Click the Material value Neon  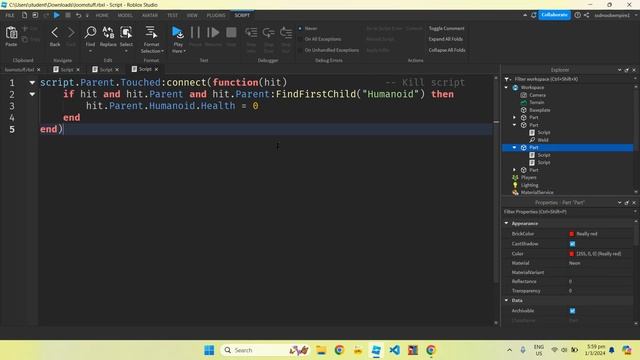[x=574, y=263]
